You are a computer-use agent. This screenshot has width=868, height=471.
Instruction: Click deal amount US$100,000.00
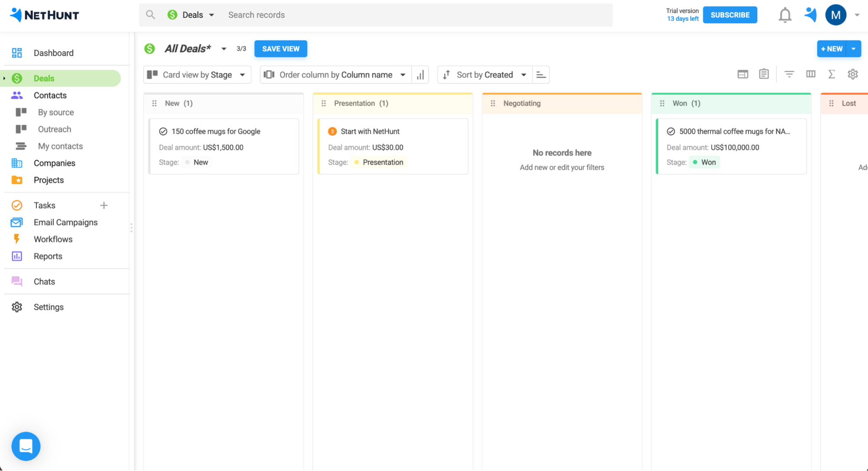735,147
